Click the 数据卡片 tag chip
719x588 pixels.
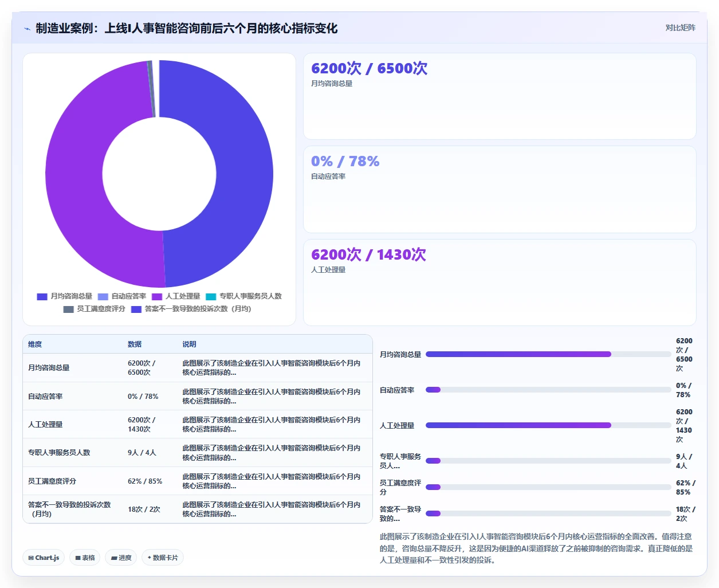[x=163, y=558]
